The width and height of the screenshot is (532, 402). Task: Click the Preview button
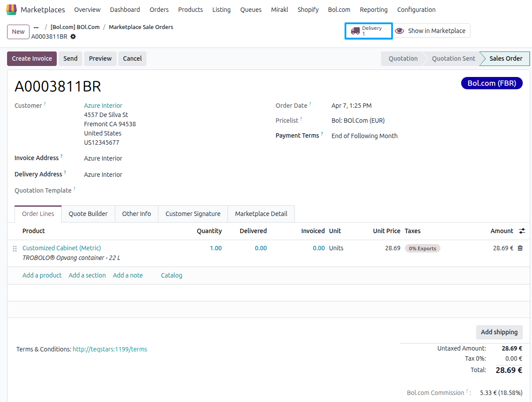tap(100, 58)
